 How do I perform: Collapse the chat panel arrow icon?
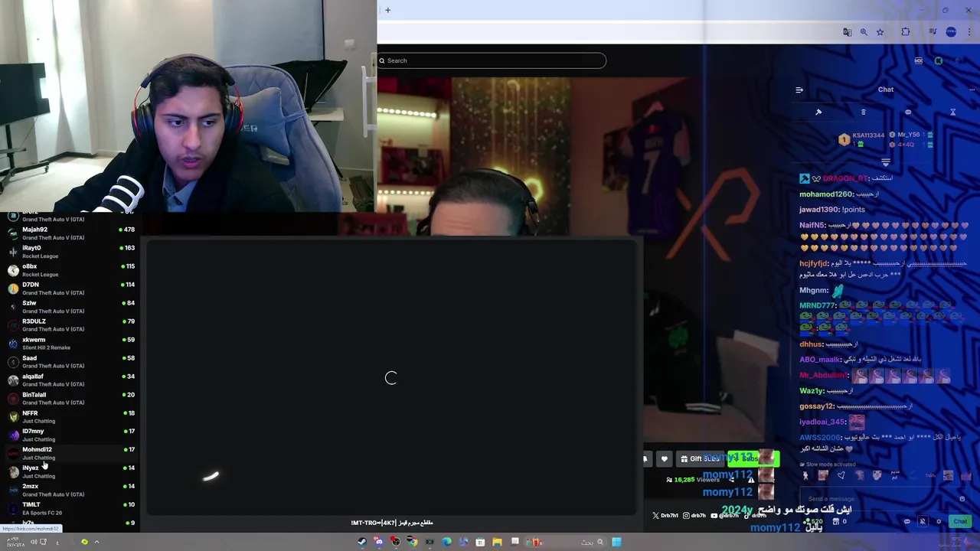point(799,90)
